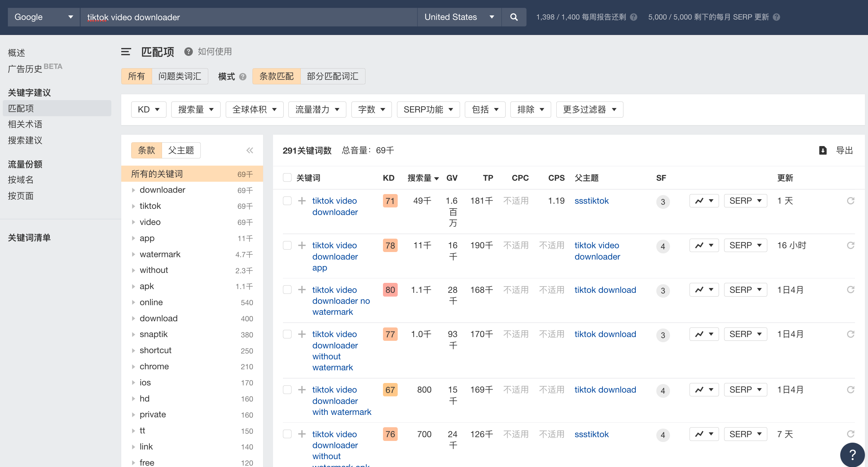Click the hamburger menu icon beside 匹配项
868x467 pixels.
[126, 52]
